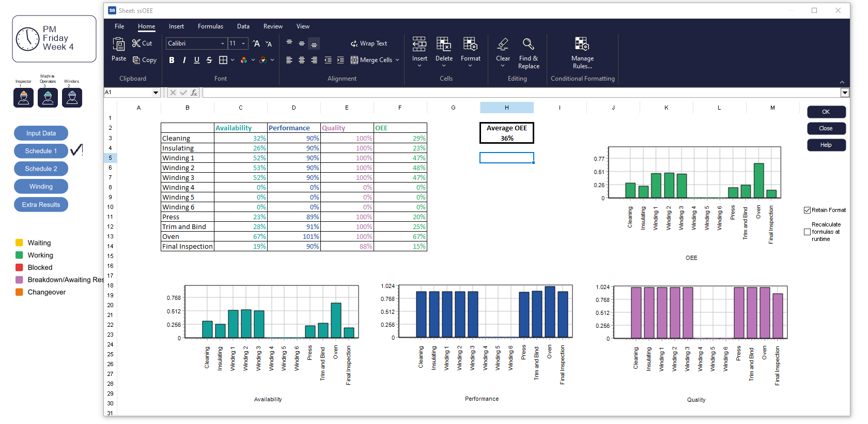Open Find & Replace
868x424 pixels.
point(529,53)
